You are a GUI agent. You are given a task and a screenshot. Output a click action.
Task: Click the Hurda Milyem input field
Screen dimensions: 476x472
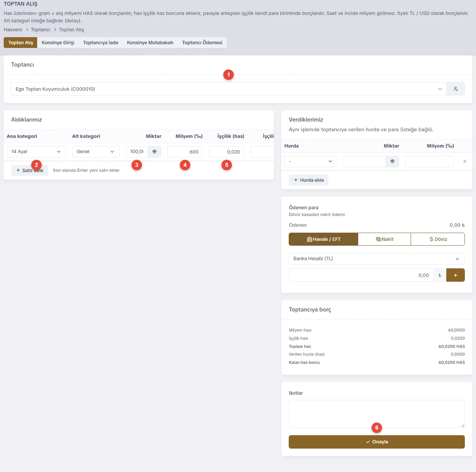tap(430, 161)
